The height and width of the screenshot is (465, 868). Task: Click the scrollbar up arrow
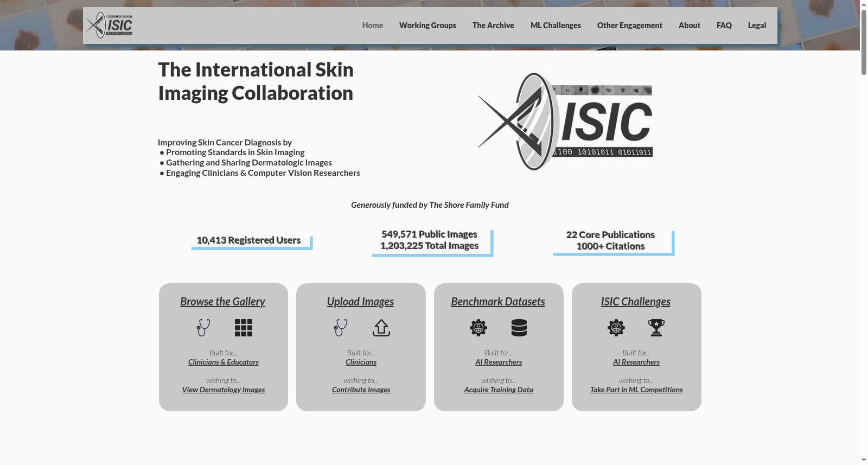864,4
